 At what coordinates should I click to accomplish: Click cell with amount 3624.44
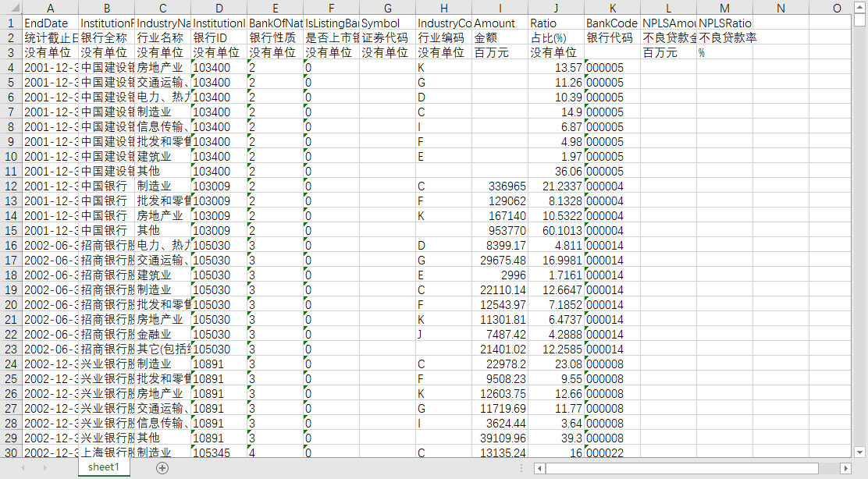point(500,424)
